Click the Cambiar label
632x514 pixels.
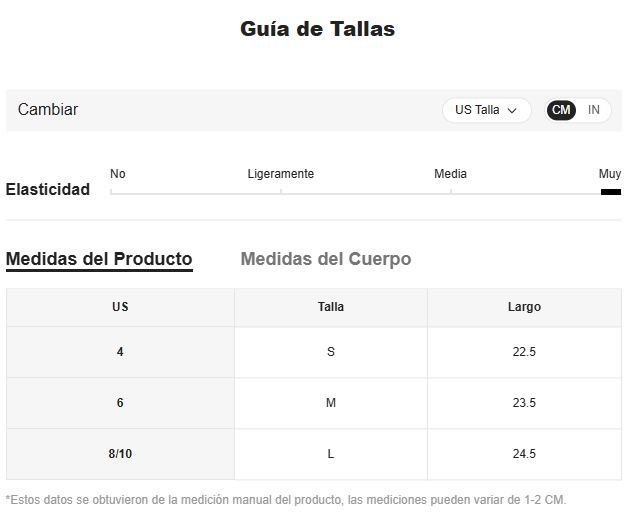pyautogui.click(x=48, y=110)
